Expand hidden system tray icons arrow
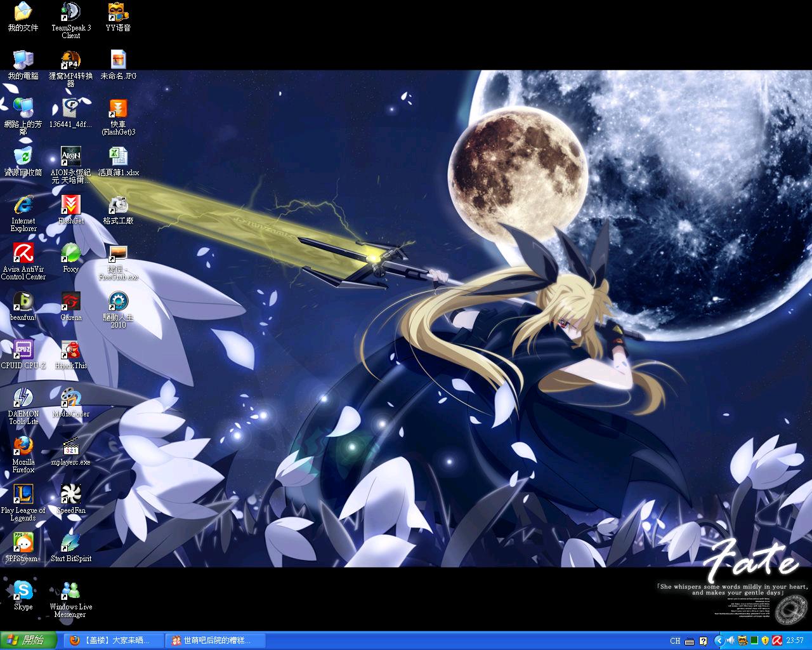Screen dimensions: 812x650 [x=719, y=640]
